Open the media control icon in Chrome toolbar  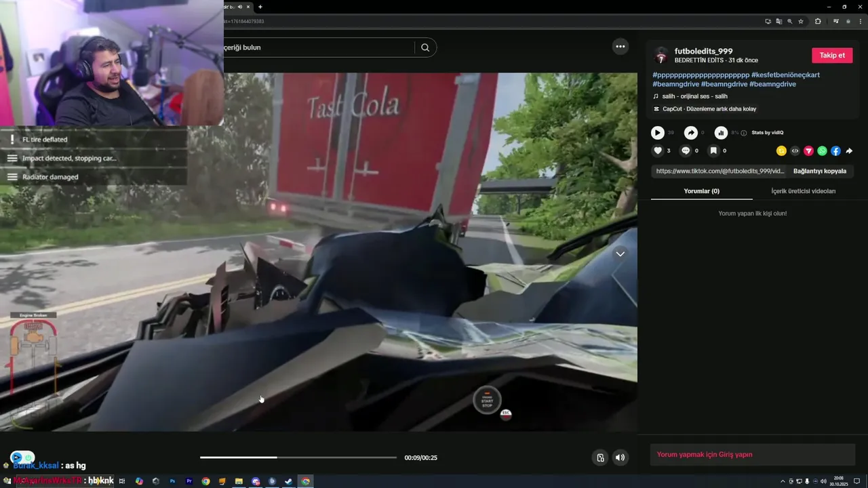[x=835, y=21]
